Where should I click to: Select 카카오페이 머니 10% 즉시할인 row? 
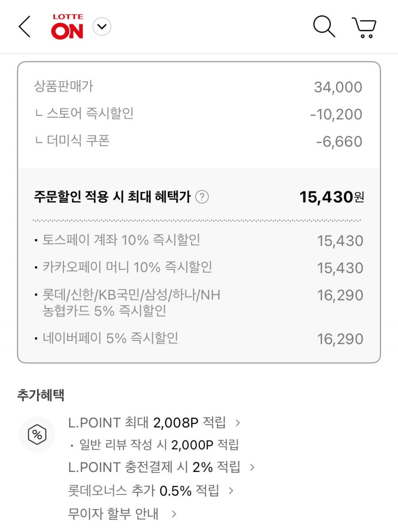pyautogui.click(x=199, y=267)
